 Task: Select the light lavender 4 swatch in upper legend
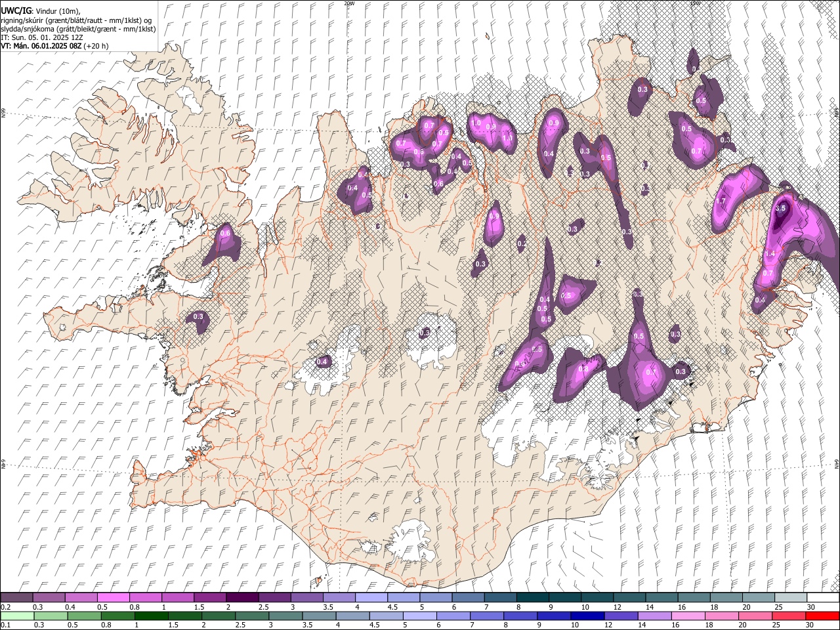(x=371, y=597)
